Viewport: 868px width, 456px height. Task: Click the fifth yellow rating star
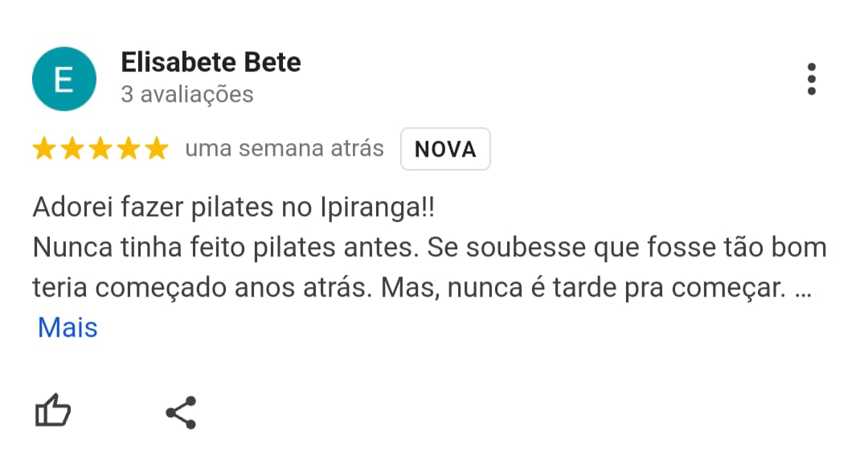click(158, 149)
